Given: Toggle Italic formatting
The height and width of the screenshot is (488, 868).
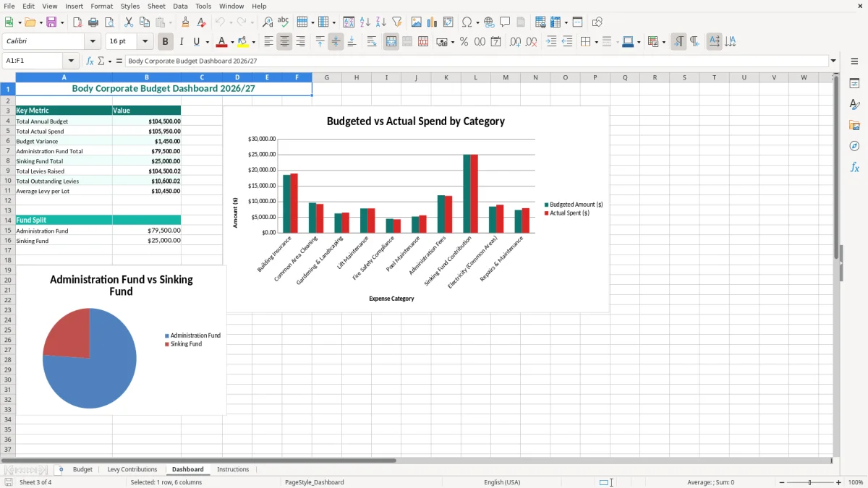Looking at the screenshot, I should pos(181,42).
